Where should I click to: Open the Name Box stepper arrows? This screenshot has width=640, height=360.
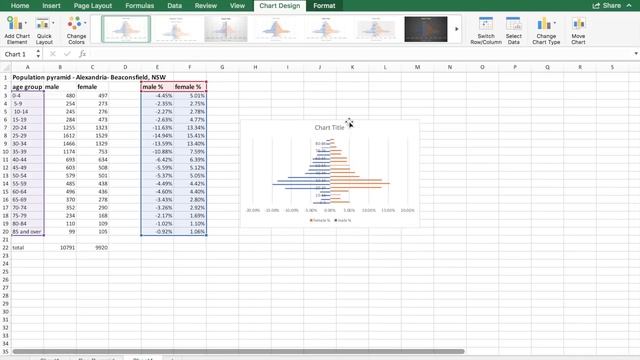pos(38,54)
